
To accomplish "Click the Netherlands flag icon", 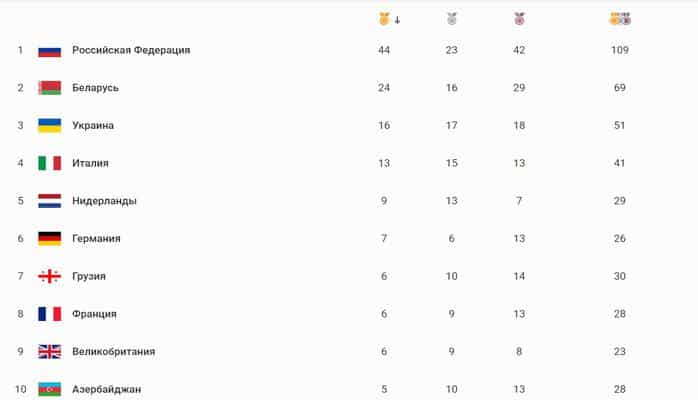I will 49,201.
